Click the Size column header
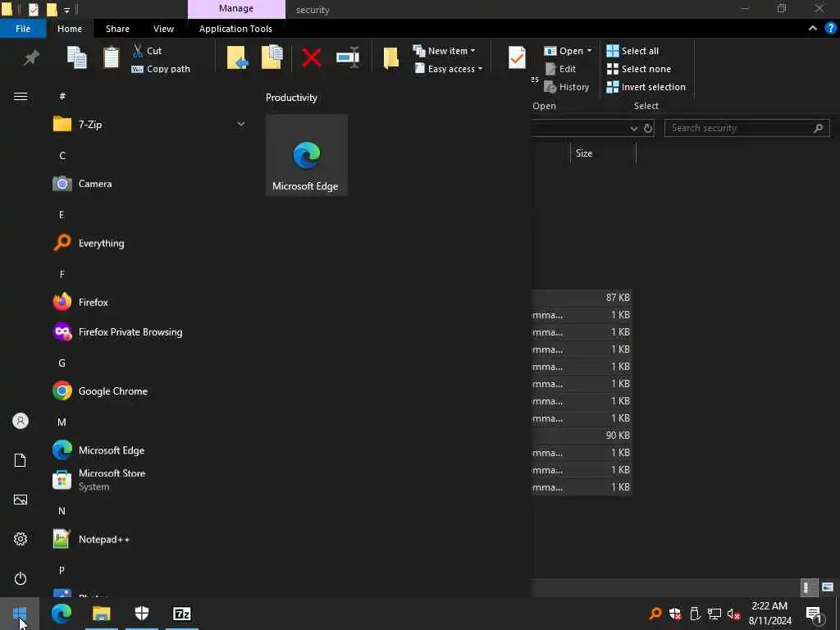Viewport: 840px width, 630px height. click(x=603, y=153)
